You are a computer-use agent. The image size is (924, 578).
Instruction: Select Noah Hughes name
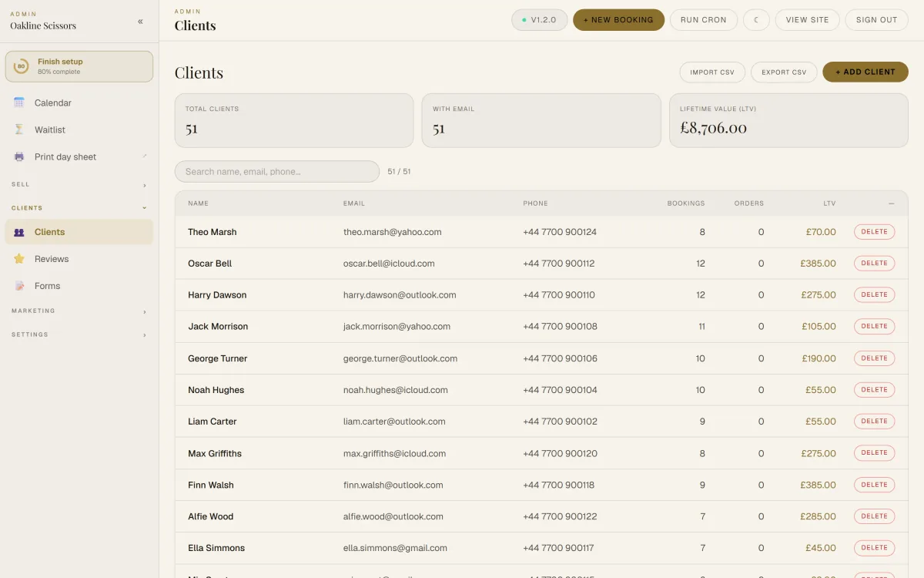216,390
